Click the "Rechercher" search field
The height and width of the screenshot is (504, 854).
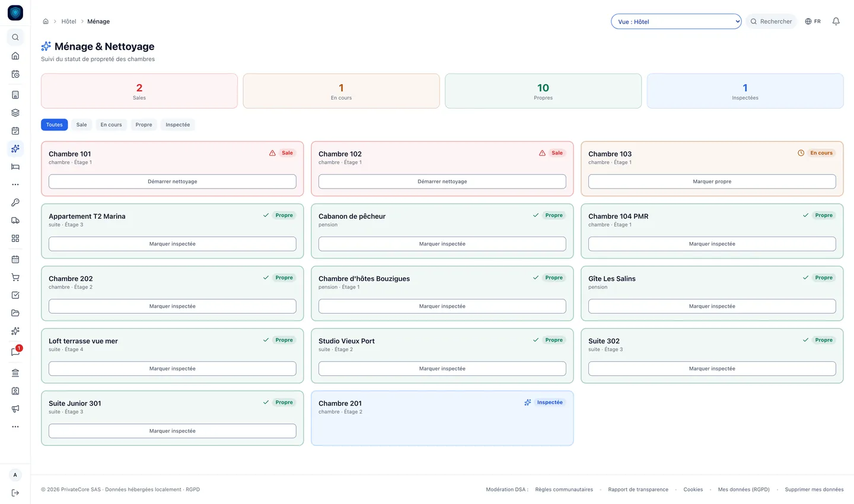pos(771,21)
